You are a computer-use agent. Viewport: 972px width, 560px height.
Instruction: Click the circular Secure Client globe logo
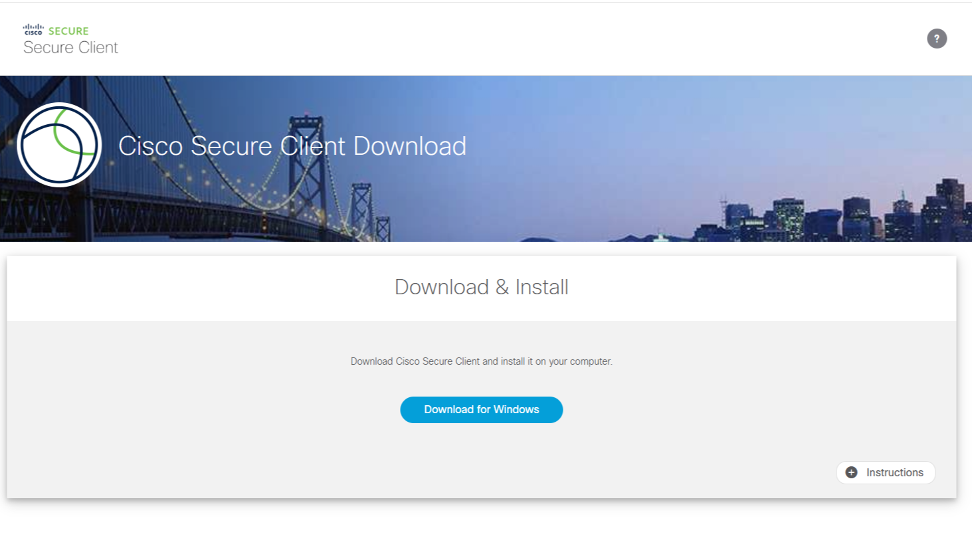59,145
